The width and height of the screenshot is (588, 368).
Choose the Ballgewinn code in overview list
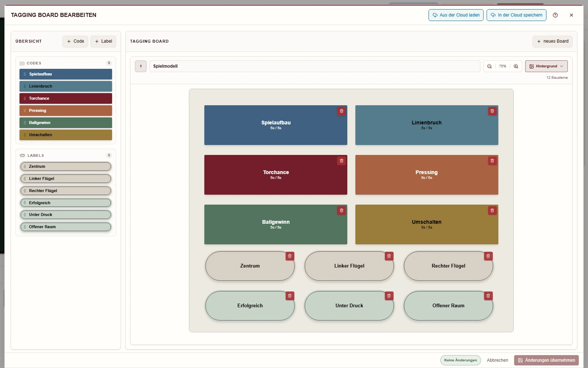(x=66, y=123)
